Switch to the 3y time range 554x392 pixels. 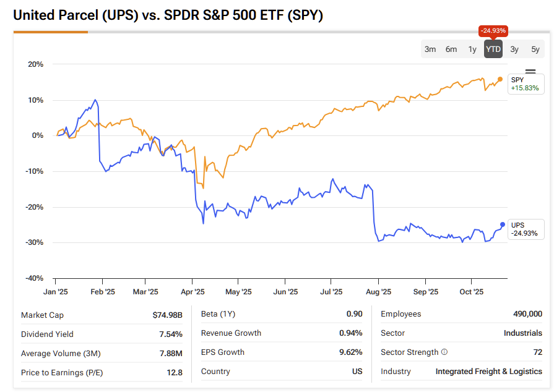tap(514, 49)
